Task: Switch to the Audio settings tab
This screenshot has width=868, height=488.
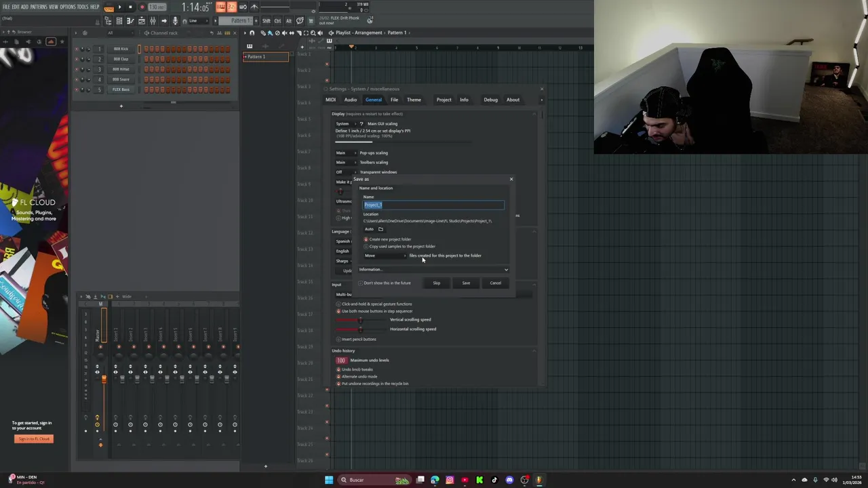Action: pyautogui.click(x=350, y=100)
